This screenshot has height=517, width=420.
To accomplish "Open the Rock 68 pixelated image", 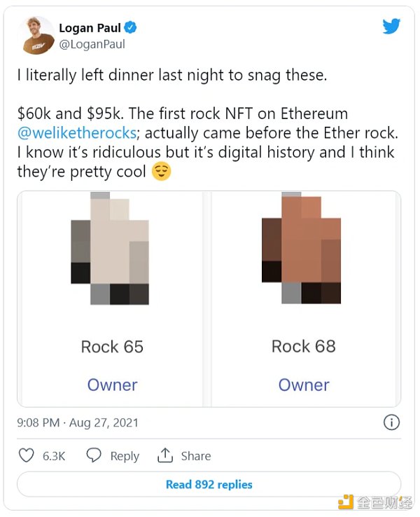I will [301, 250].
